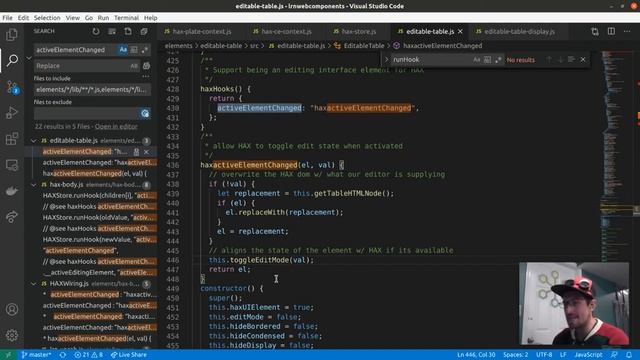Open the Live Share view in activity bar

(x=12, y=217)
